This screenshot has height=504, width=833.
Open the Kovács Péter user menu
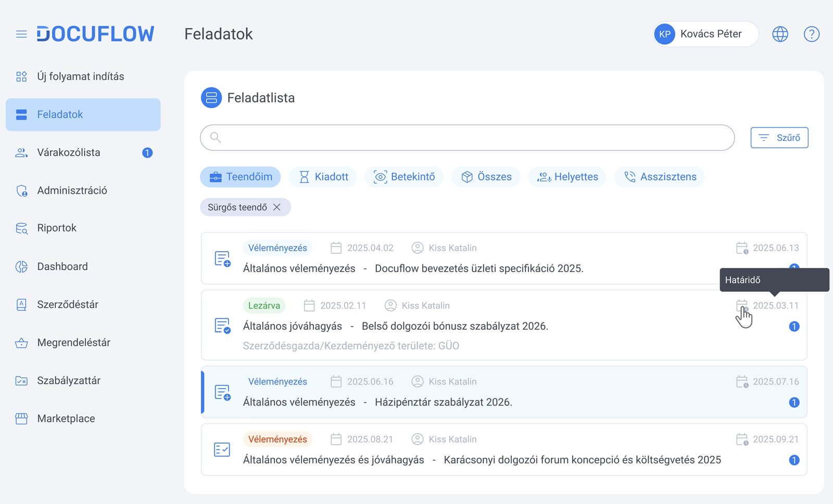click(x=705, y=34)
